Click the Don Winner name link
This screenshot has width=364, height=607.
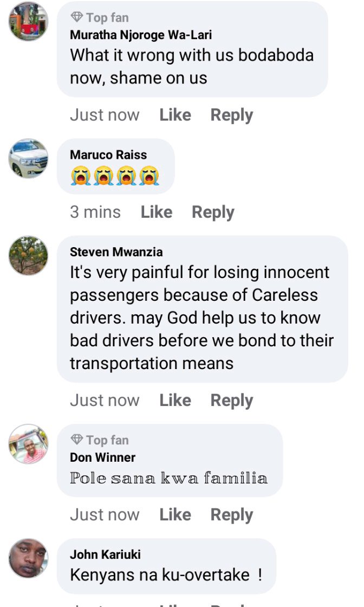pos(102,457)
